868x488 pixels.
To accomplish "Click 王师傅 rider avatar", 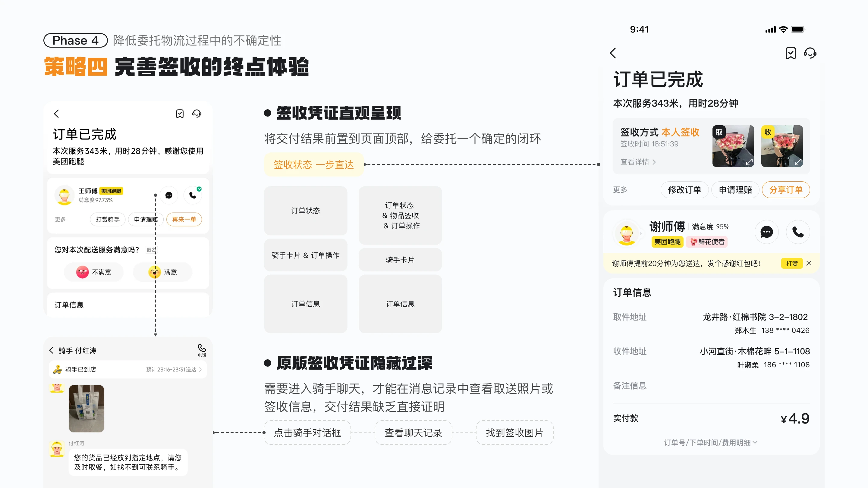I will [64, 195].
